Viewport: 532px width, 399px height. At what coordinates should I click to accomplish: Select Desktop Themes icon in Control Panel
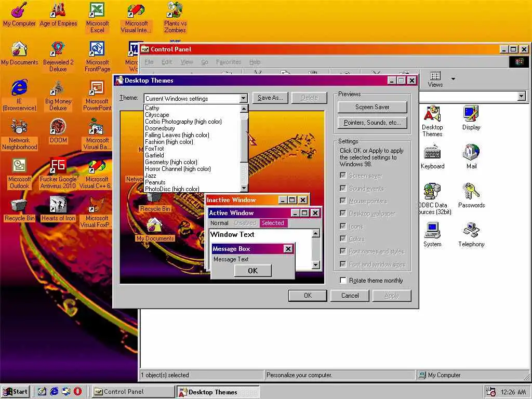click(x=433, y=121)
